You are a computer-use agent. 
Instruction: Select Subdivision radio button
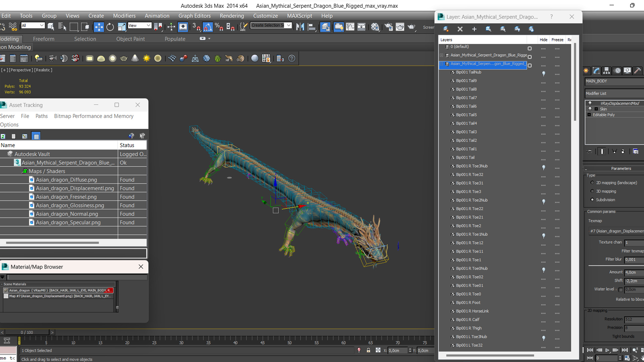tap(592, 199)
